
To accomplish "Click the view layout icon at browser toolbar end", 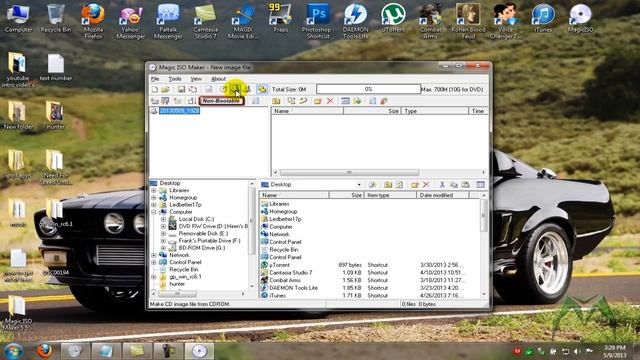I will pos(480,185).
